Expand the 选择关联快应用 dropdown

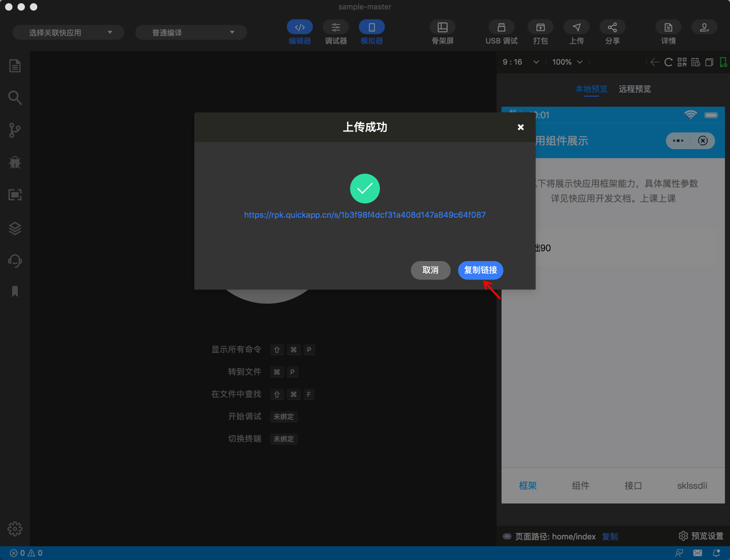click(x=68, y=32)
